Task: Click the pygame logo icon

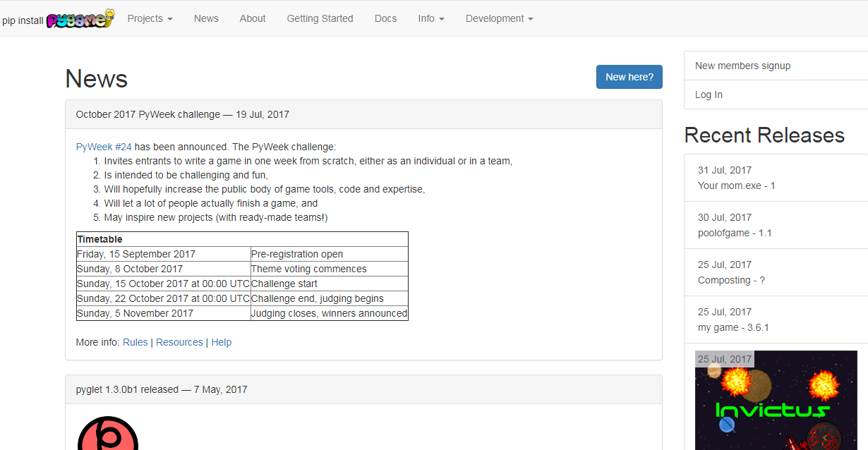Action: 80,19
